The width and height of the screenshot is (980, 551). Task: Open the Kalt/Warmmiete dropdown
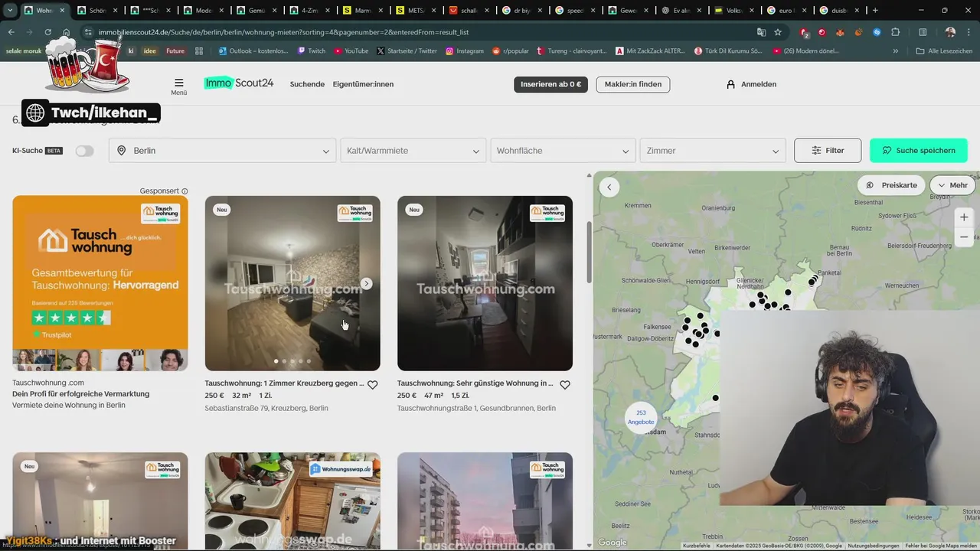(413, 151)
